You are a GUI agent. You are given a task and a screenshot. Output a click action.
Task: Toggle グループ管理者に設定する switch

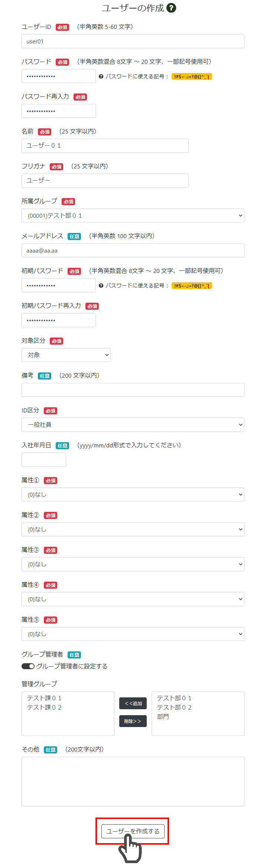[x=28, y=666]
